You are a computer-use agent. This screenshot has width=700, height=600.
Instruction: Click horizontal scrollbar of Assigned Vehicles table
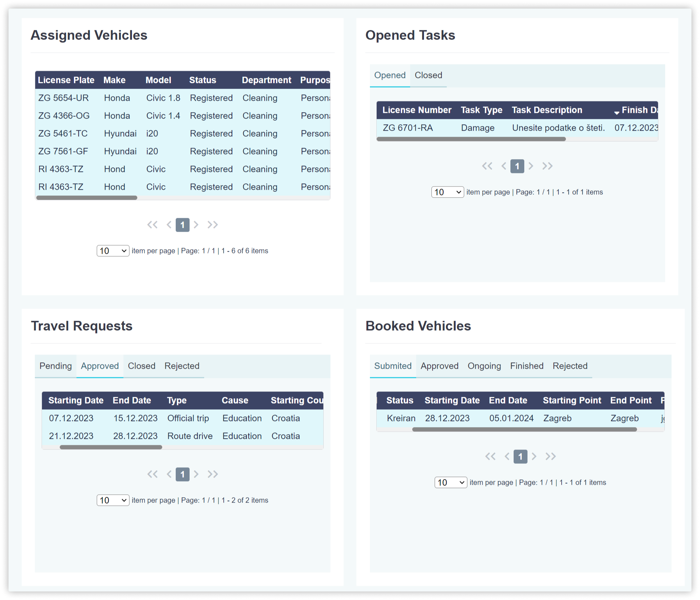click(x=87, y=198)
